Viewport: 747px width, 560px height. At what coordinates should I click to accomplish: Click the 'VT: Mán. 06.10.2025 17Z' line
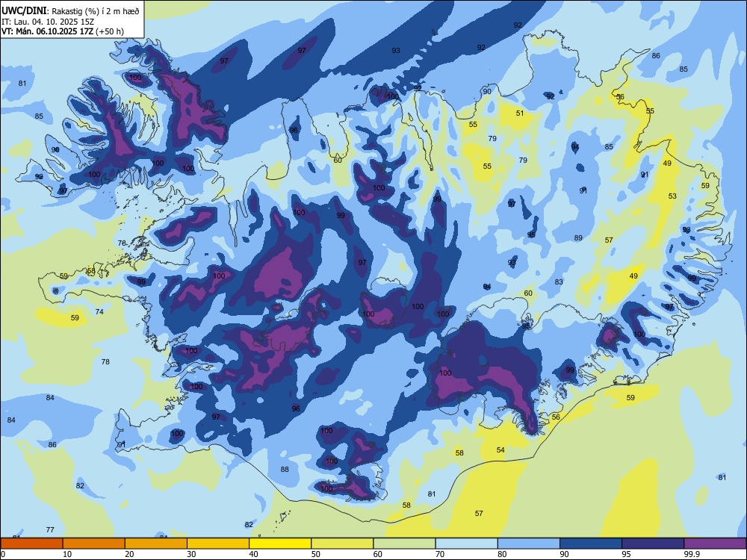click(x=47, y=31)
